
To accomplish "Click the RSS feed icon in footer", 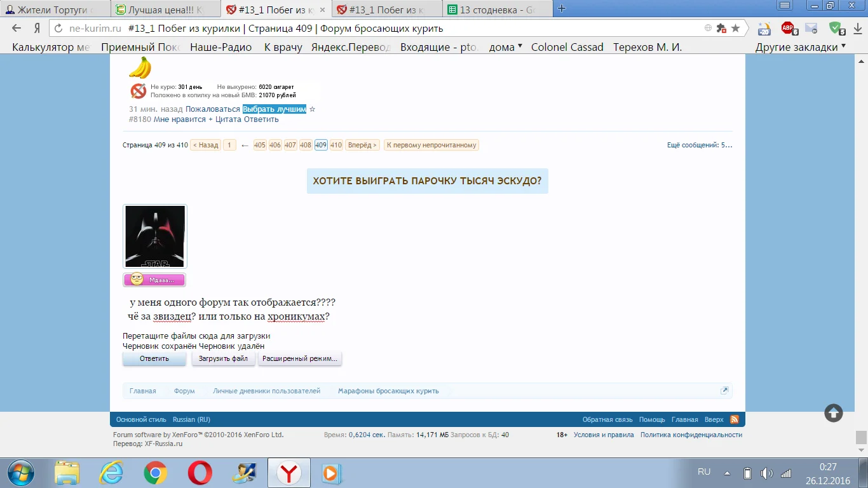I will [734, 419].
